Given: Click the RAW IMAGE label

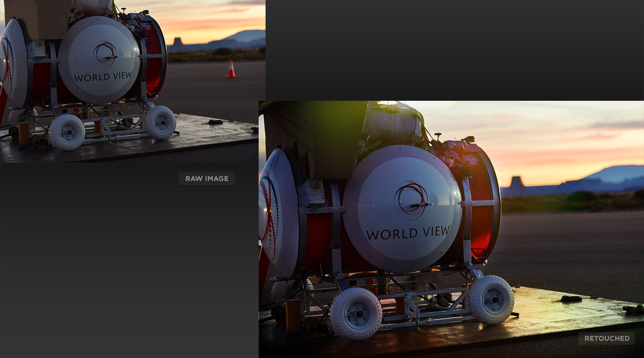Looking at the screenshot, I should pyautogui.click(x=207, y=178).
